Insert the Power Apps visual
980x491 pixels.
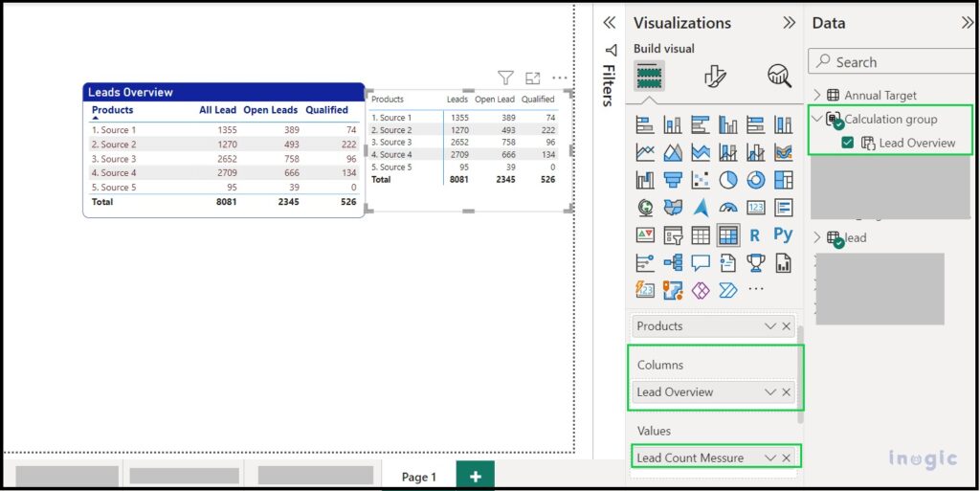(700, 290)
